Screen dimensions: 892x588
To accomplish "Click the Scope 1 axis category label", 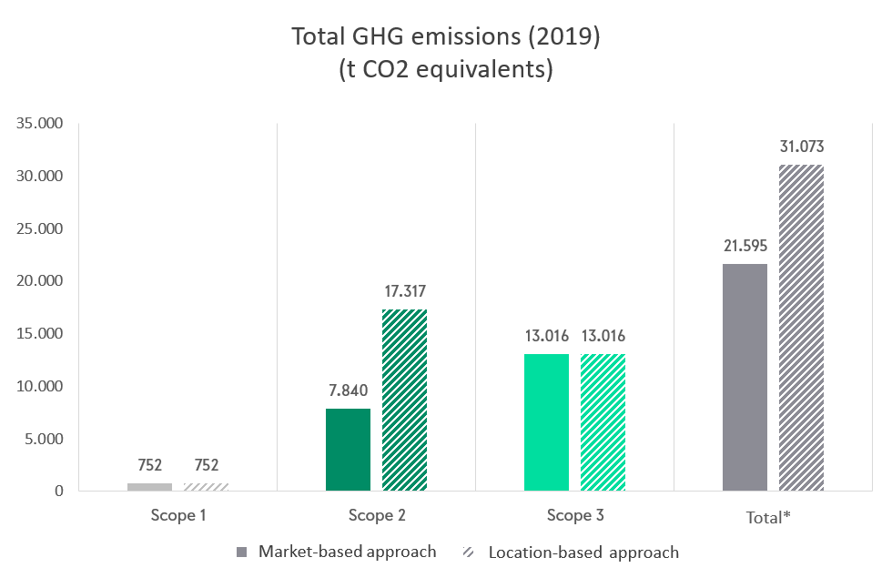I will tap(178, 515).
